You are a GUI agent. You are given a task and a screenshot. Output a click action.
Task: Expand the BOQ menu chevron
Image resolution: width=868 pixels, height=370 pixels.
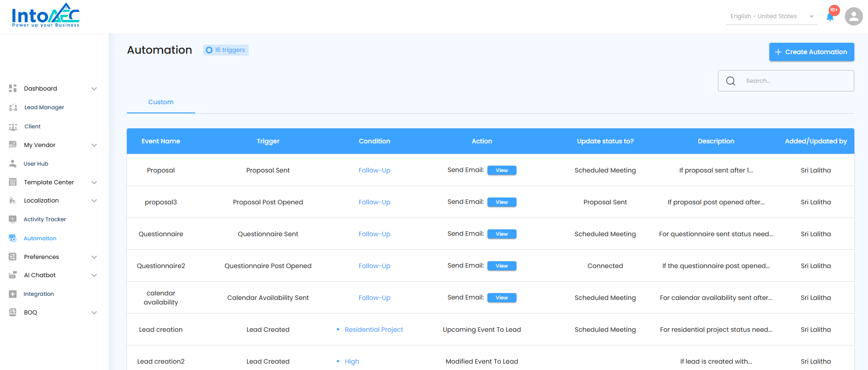pyautogui.click(x=94, y=313)
